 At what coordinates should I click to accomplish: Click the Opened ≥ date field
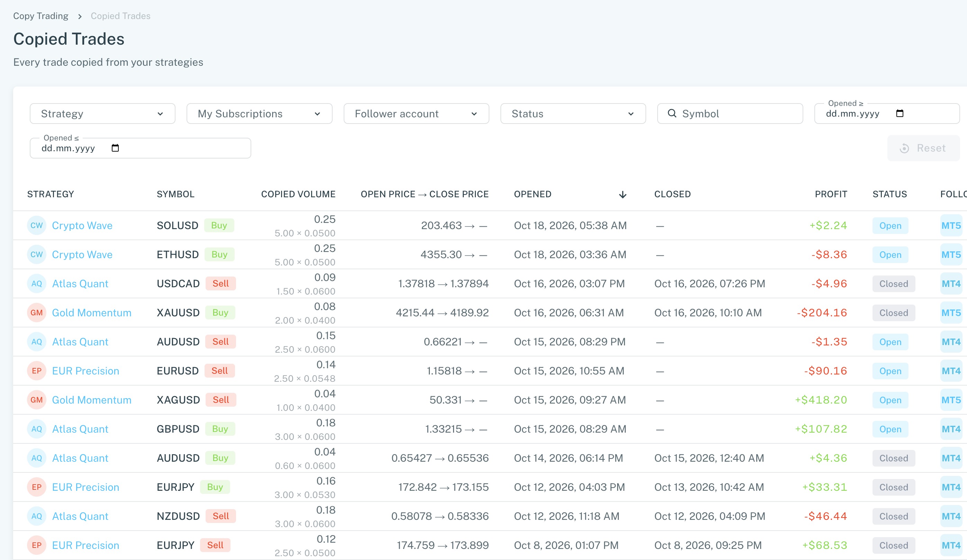887,114
